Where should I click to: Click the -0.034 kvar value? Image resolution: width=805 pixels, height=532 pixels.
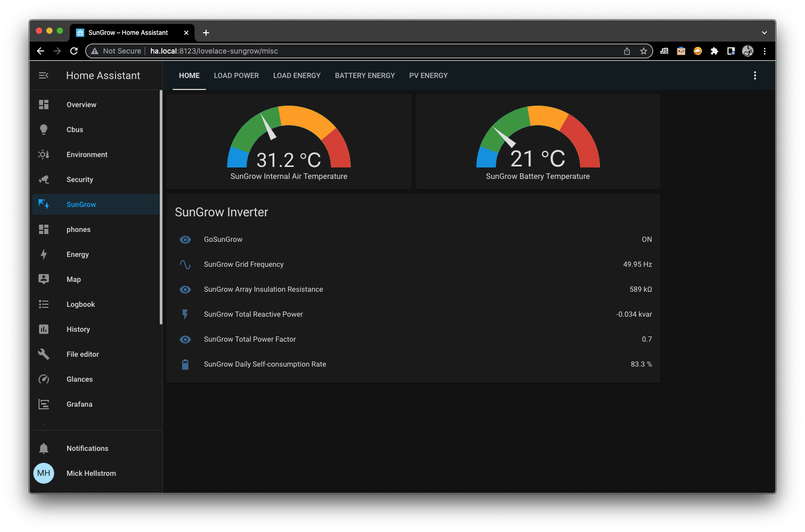(634, 314)
